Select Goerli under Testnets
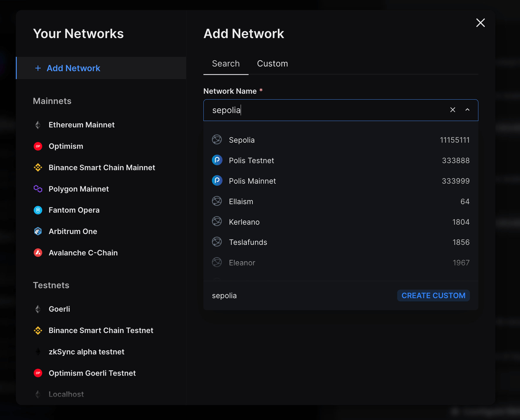The image size is (520, 420). [x=101, y=309]
